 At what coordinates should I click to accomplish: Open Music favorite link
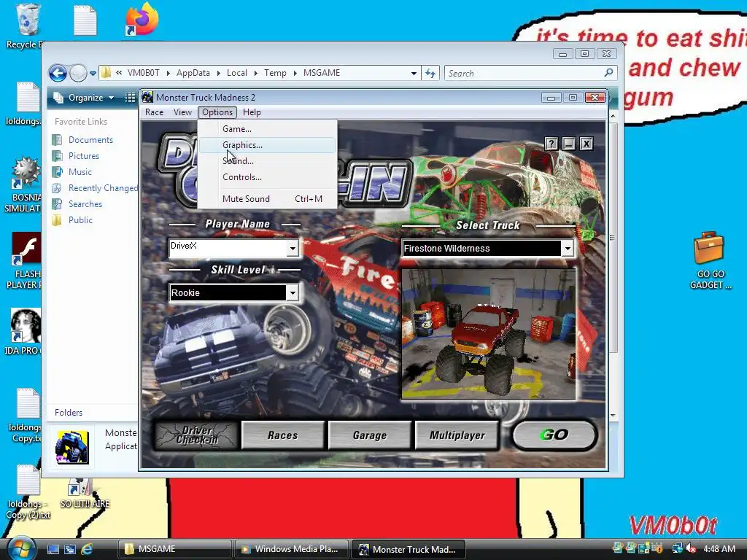tap(80, 172)
